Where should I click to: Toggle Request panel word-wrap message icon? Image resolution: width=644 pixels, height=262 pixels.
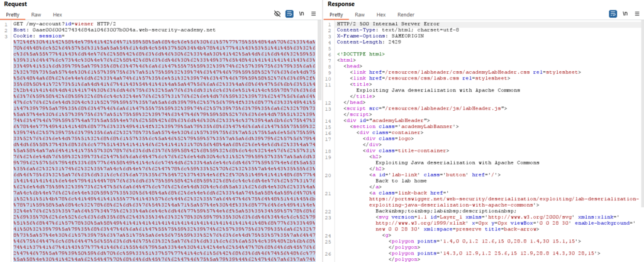[x=289, y=14]
